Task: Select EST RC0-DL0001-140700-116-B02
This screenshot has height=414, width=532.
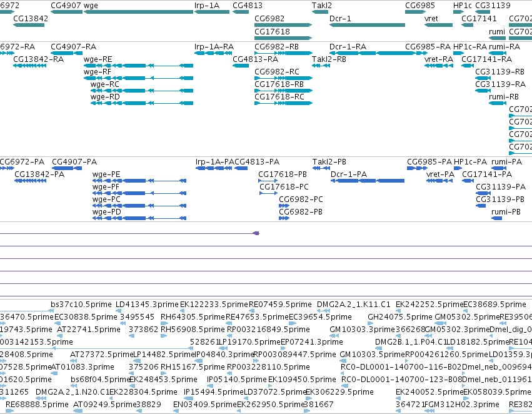Action: pos(401,367)
